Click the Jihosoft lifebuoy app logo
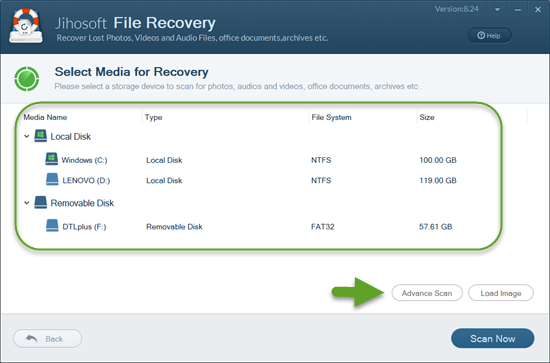Viewport: 550px width, 363px height. tap(26, 26)
